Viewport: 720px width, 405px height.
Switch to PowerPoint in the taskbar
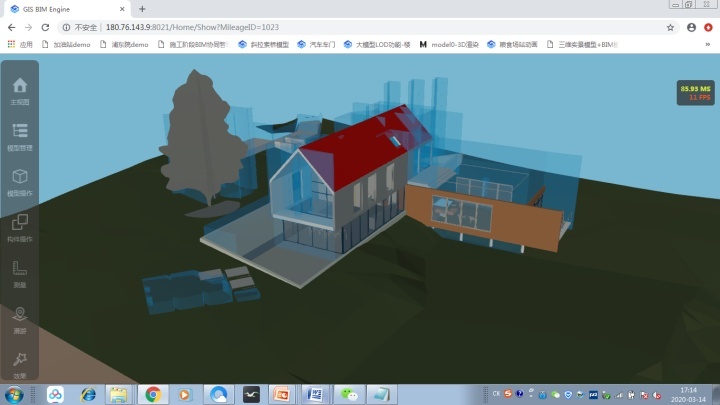click(281, 394)
